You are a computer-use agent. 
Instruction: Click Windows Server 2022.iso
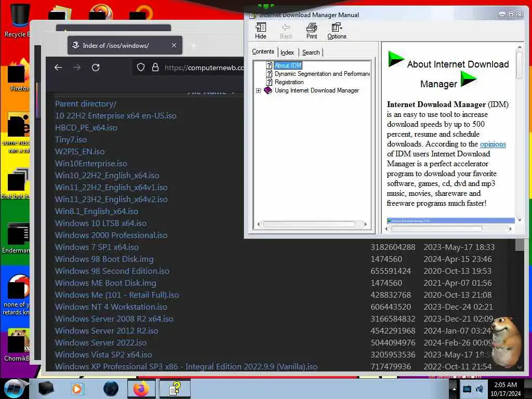(101, 343)
